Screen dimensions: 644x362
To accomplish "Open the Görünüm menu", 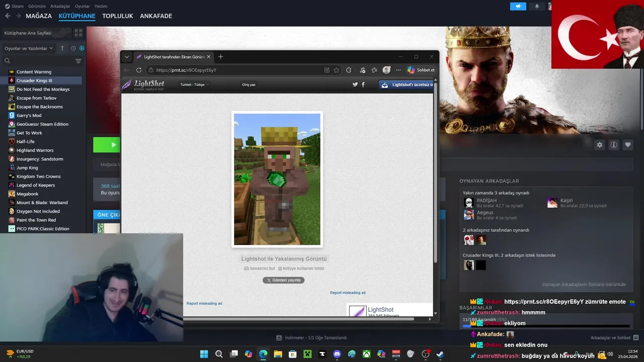I will point(37,6).
